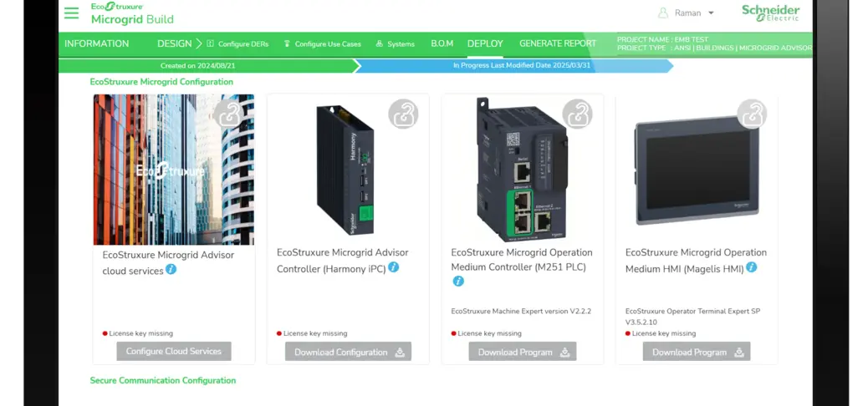868x406 pixels.
Task: Click the EcoStruxure Microgrid Advisor cloud services title
Action: (x=168, y=263)
